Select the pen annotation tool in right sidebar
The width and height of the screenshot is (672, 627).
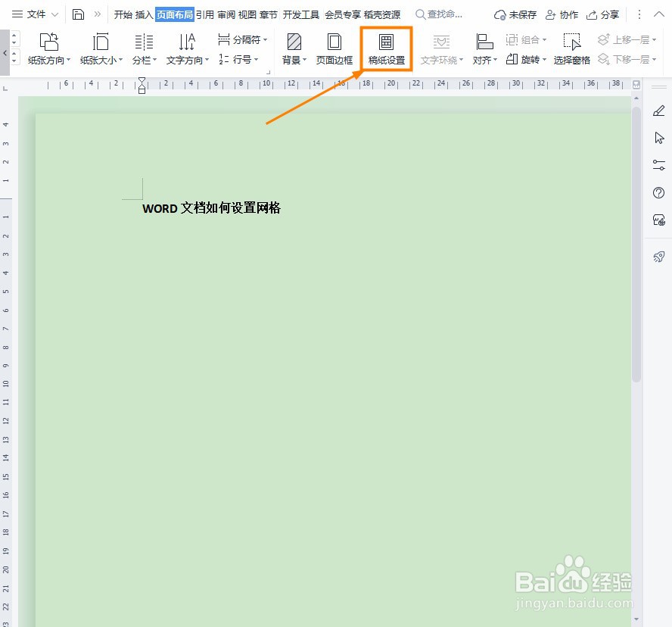658,111
